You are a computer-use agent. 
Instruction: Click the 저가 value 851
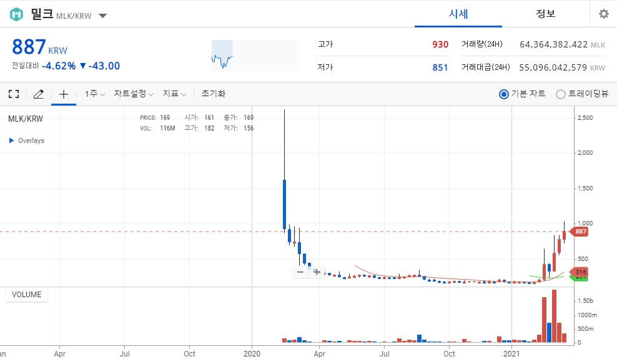(x=440, y=67)
